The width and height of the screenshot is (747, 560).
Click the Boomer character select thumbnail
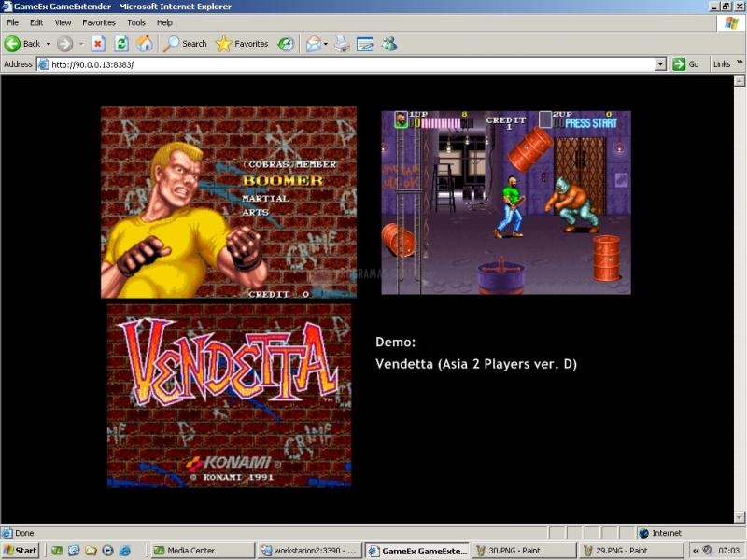(x=229, y=203)
